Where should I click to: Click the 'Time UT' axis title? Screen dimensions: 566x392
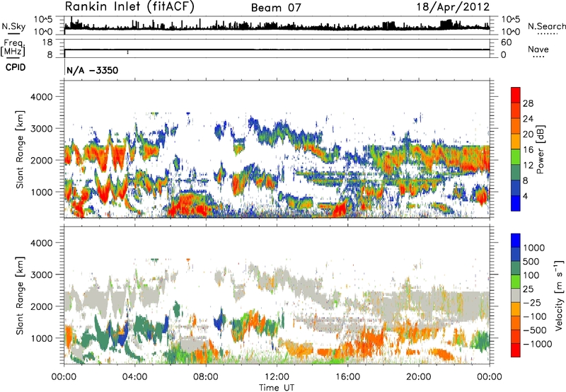pos(277,387)
